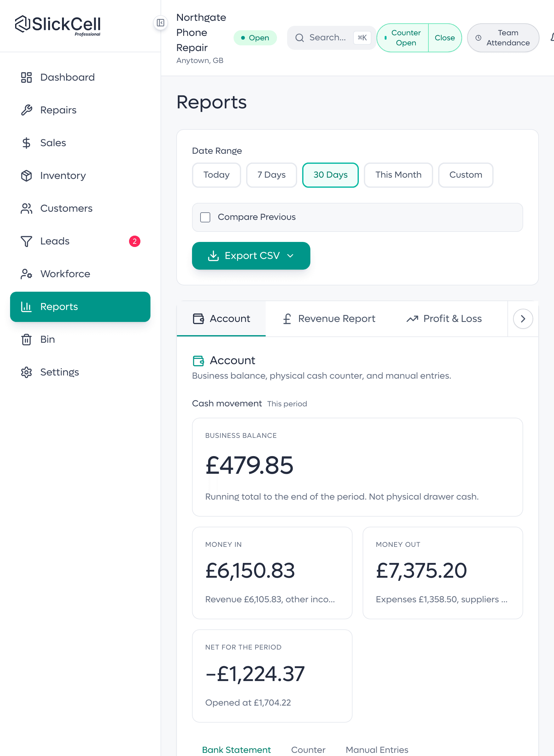Switch date range to This Month

tap(398, 175)
